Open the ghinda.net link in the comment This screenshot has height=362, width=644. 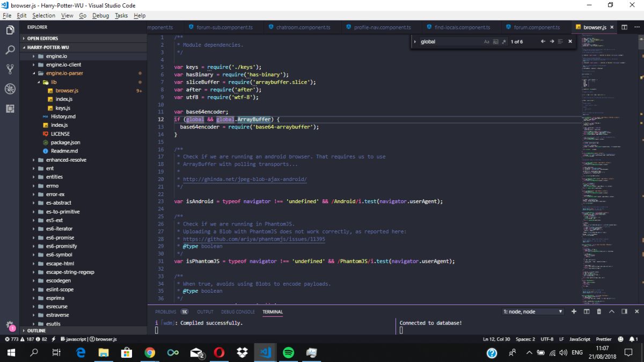click(245, 179)
